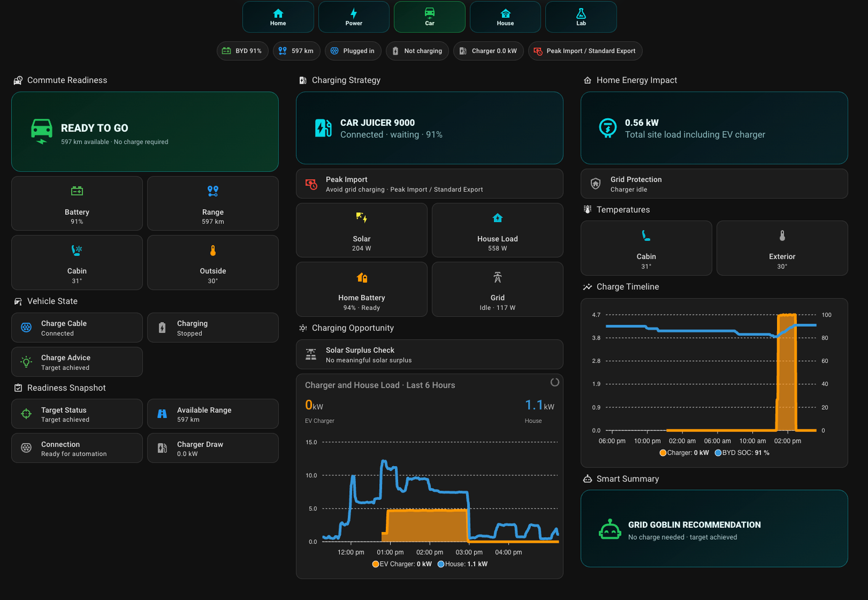Click Peak Import / Standard Export chip
The height and width of the screenshot is (600, 868).
(x=585, y=51)
